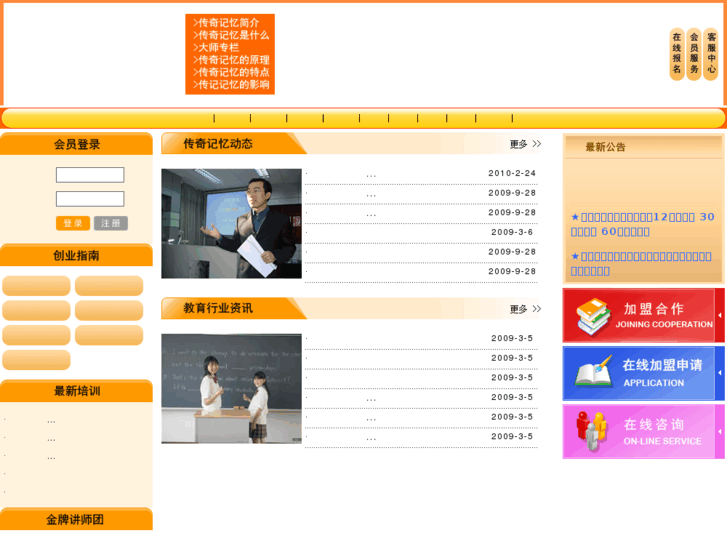Open the lecturer classroom photo
The width and height of the screenshot is (727, 545).
pyautogui.click(x=231, y=224)
